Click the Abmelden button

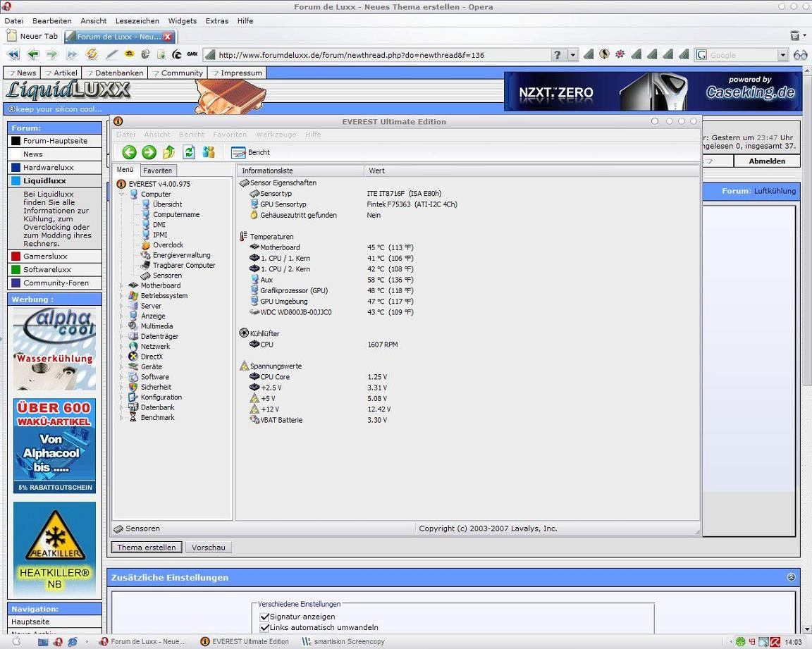(x=766, y=161)
